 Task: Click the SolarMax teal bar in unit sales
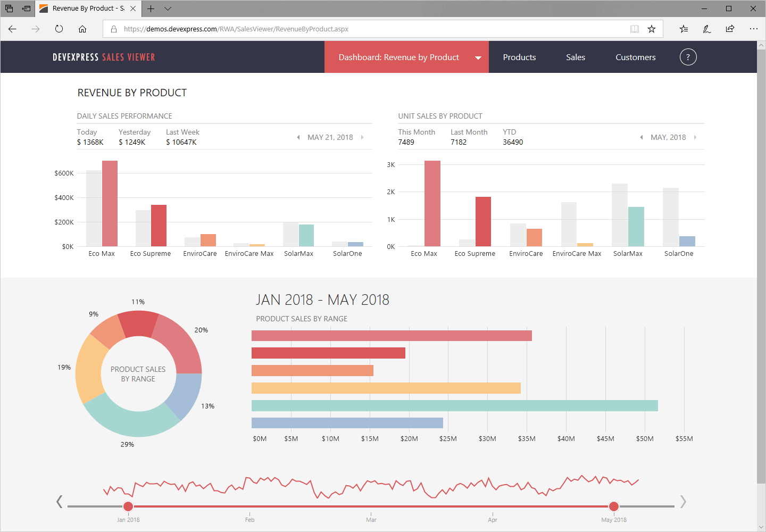click(636, 227)
